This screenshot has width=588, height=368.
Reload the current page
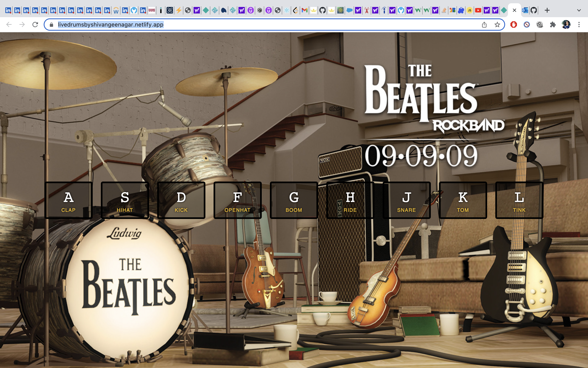click(35, 25)
